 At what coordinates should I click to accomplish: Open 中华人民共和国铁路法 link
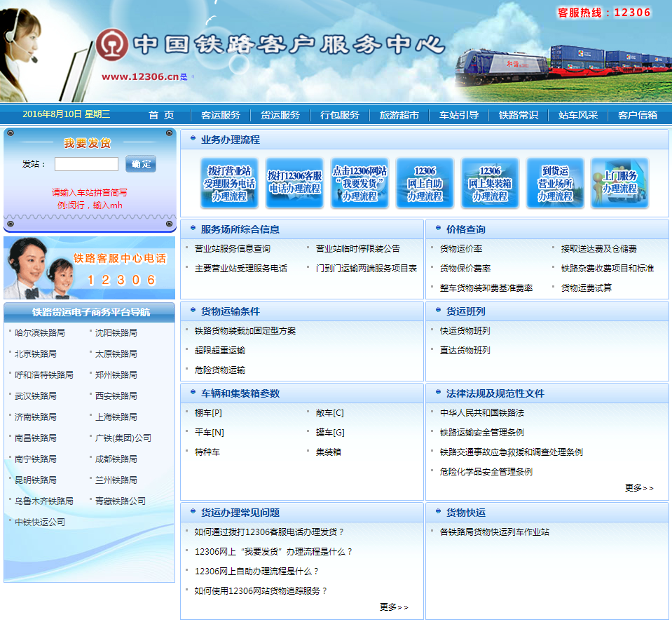pyautogui.click(x=482, y=413)
